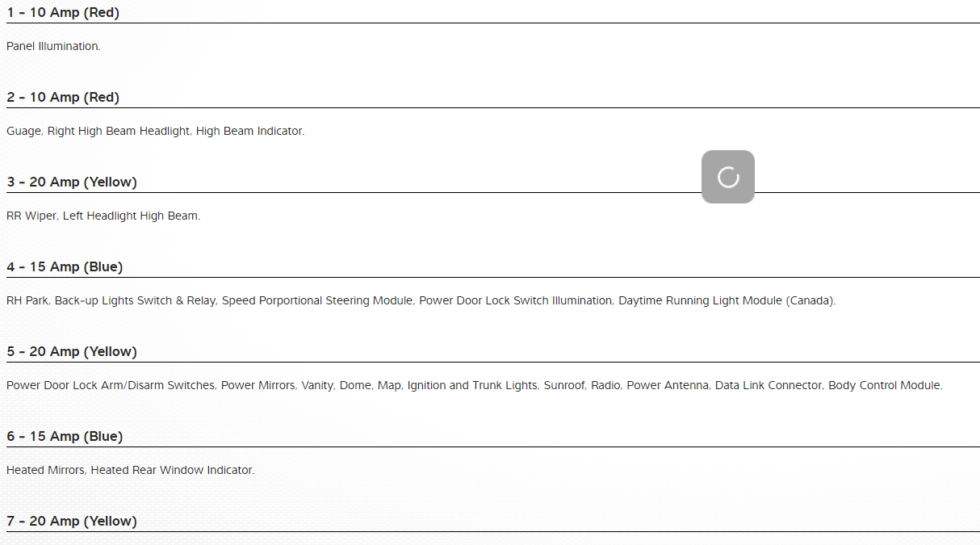Select the "Body Control Module" text

(884, 386)
